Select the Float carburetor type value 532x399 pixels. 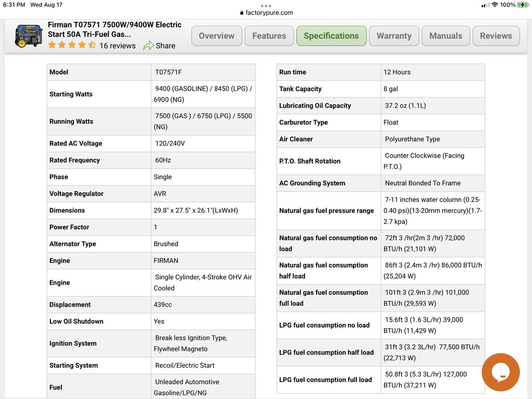[391, 122]
